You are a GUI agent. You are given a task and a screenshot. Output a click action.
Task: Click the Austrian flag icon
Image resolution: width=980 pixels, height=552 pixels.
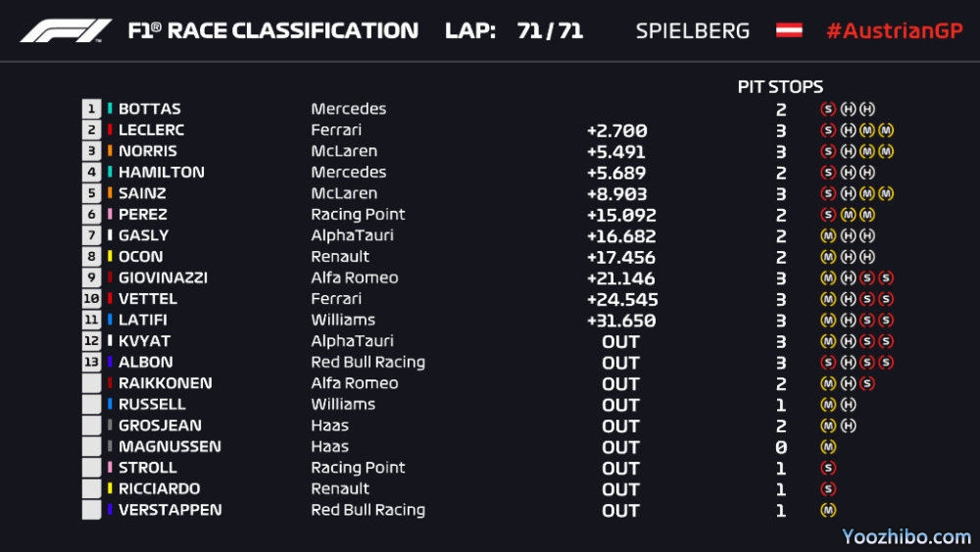click(x=789, y=30)
